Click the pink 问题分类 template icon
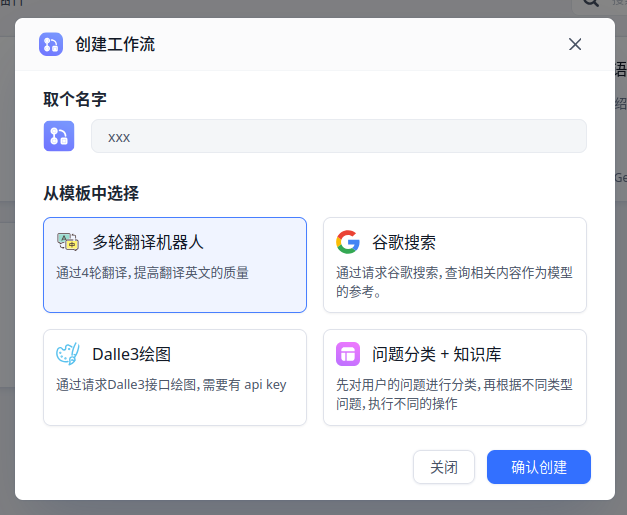This screenshot has width=627, height=515. (348, 354)
